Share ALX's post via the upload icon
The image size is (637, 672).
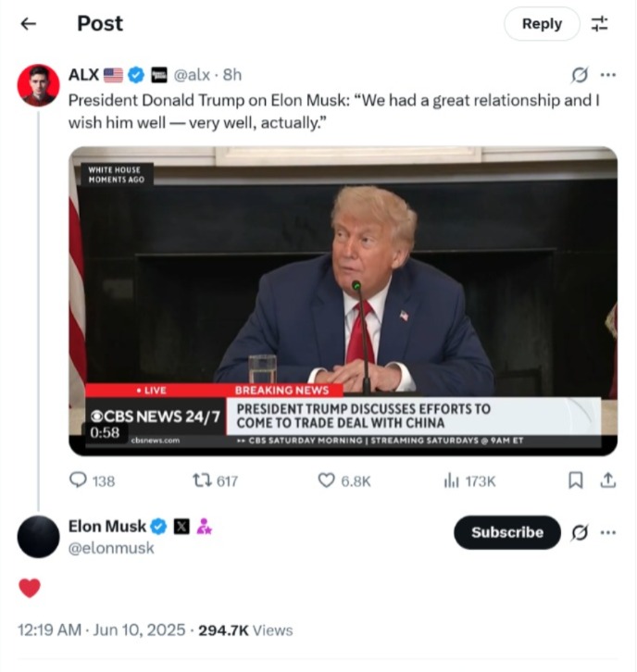(x=608, y=480)
